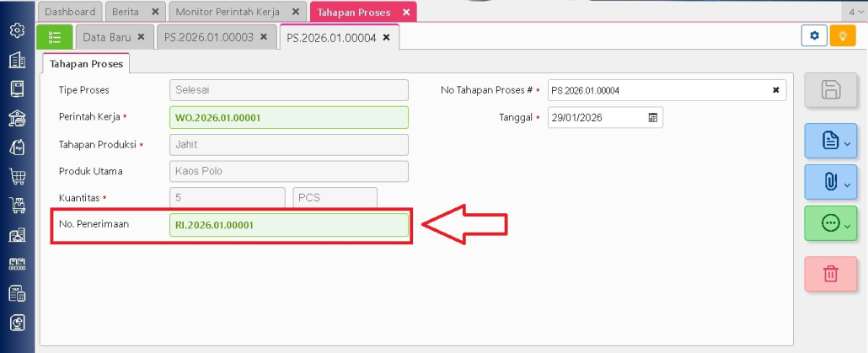
Task: Open the settings gear in the sidebar
Action: [17, 31]
